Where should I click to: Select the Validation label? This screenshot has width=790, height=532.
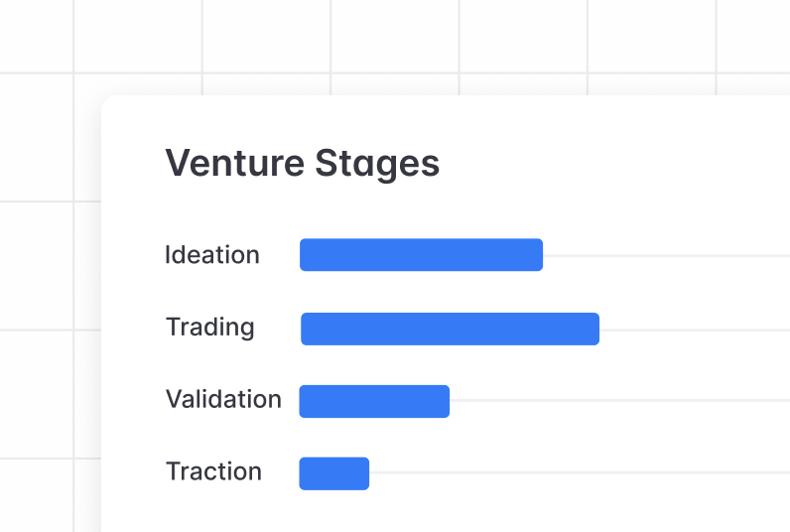[223, 400]
